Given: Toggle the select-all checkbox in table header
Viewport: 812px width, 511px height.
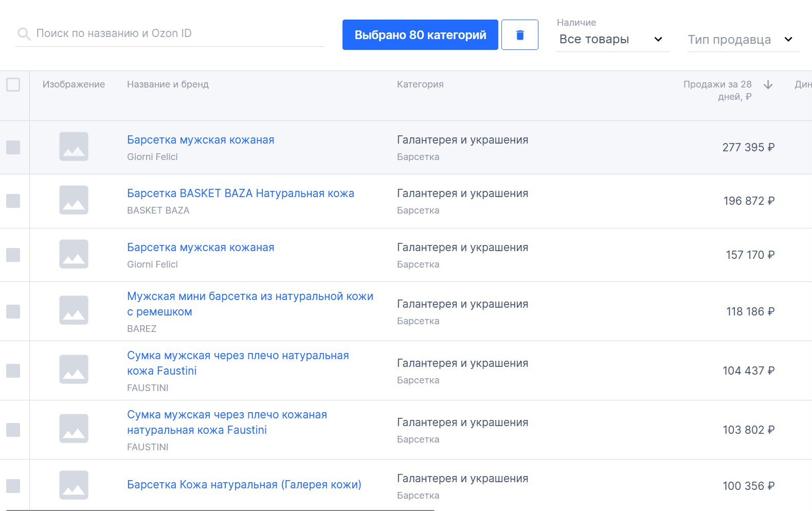Looking at the screenshot, I should pos(13,84).
